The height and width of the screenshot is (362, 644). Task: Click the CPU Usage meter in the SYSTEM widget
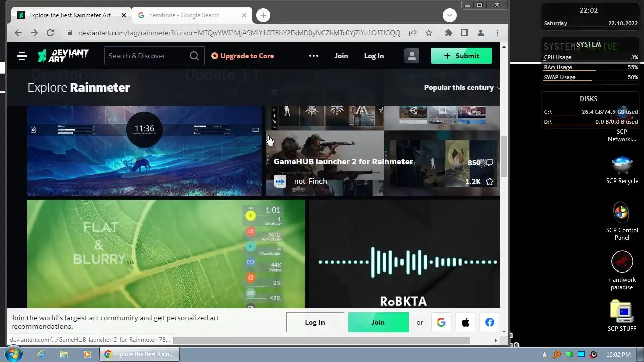[x=591, y=58]
